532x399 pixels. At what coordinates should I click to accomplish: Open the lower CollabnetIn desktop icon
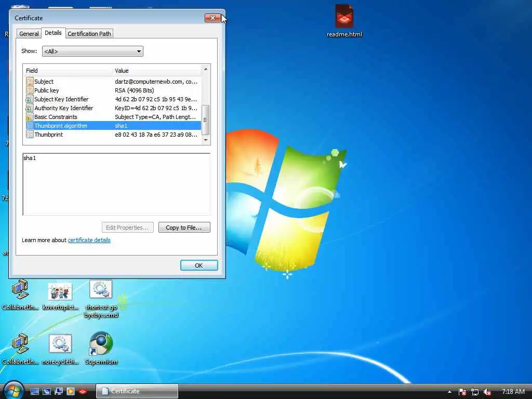click(20, 350)
